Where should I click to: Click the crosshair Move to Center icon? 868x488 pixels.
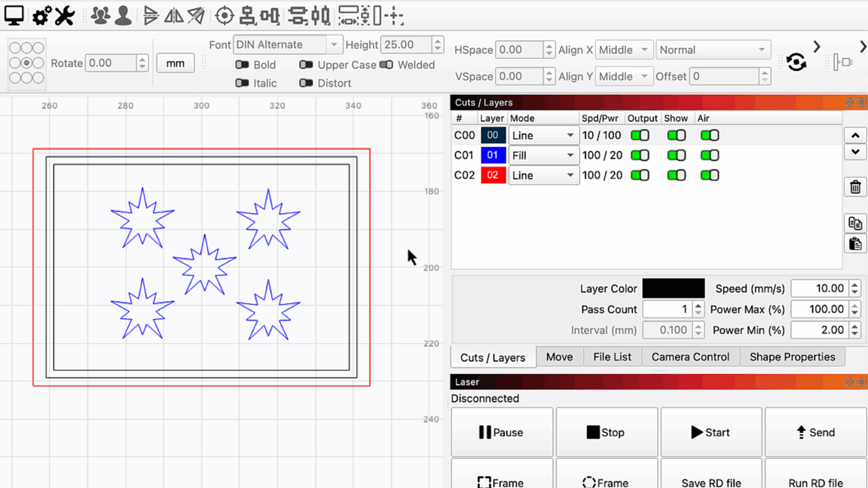click(x=224, y=15)
